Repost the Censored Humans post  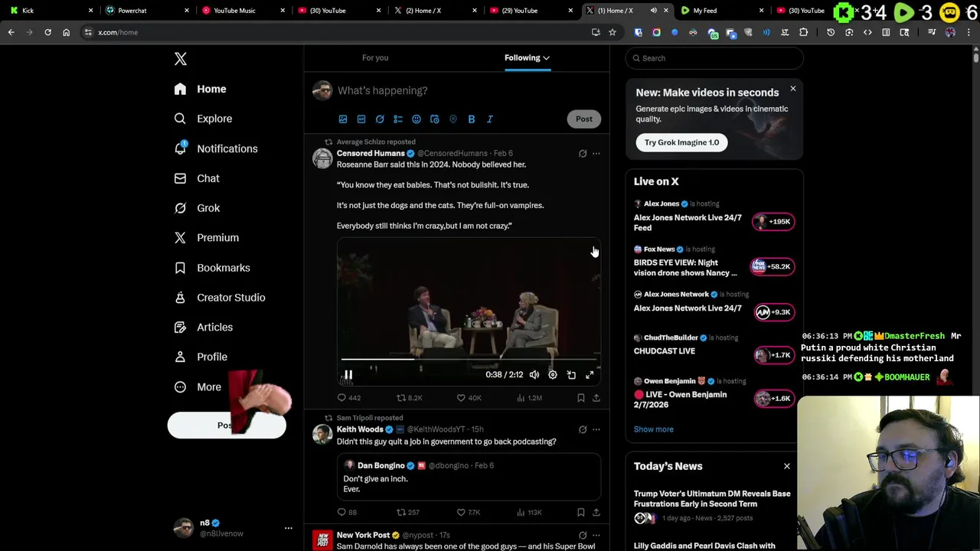point(409,398)
